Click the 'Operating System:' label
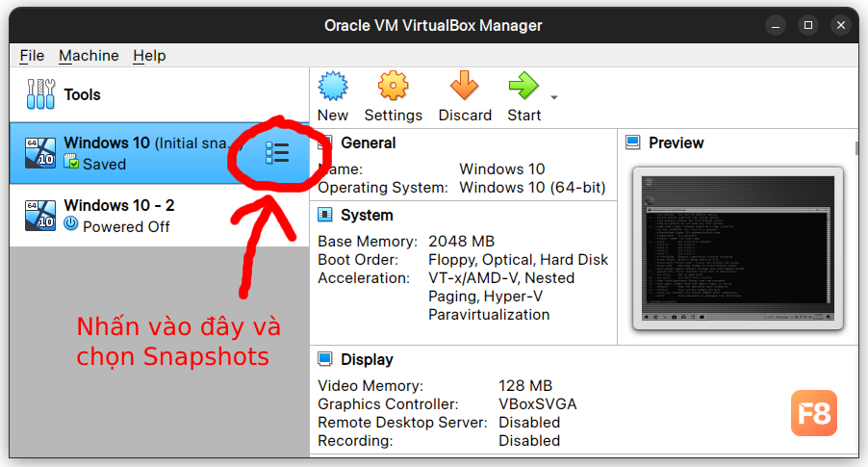Screen dimensions: 868x467 [383, 187]
